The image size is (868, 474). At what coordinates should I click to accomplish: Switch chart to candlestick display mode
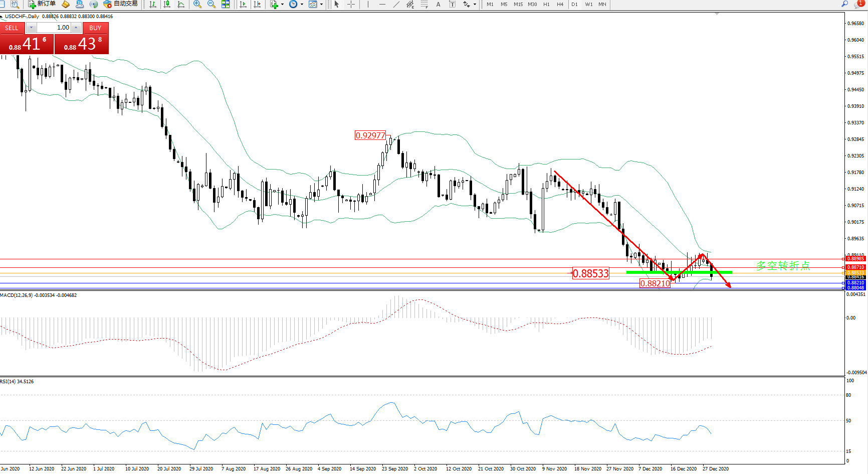[x=167, y=4]
